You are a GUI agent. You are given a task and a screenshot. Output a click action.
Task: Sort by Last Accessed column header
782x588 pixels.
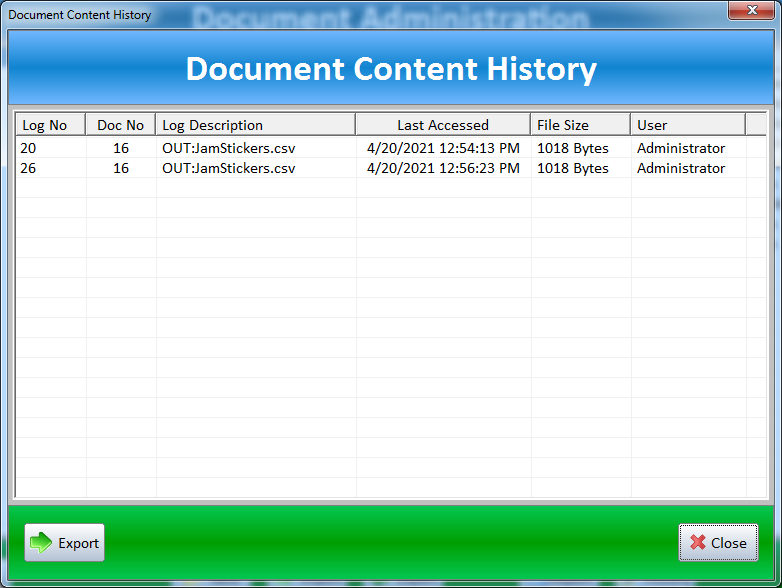click(443, 125)
